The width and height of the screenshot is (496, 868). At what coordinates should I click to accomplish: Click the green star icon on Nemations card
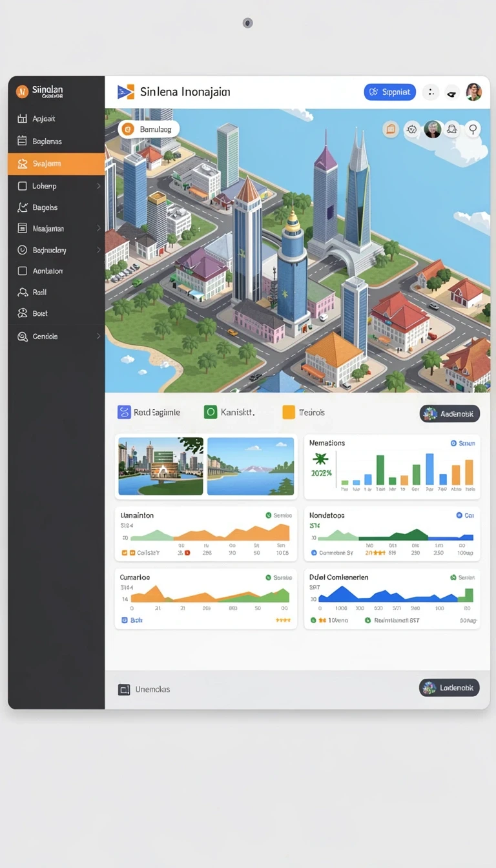[320, 459]
